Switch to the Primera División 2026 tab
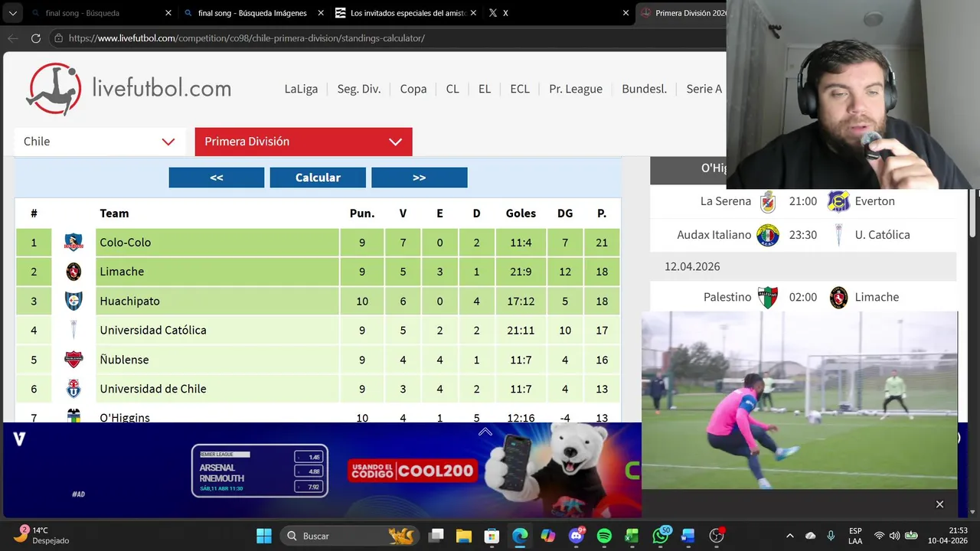 point(684,13)
